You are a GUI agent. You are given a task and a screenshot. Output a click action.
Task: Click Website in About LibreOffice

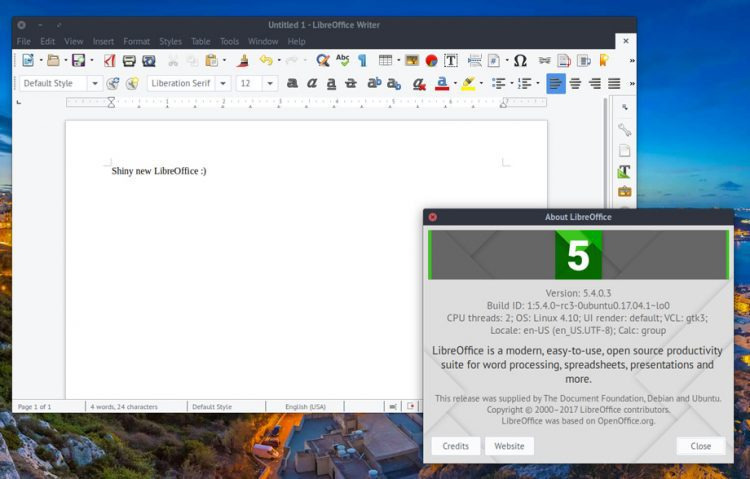[509, 446]
